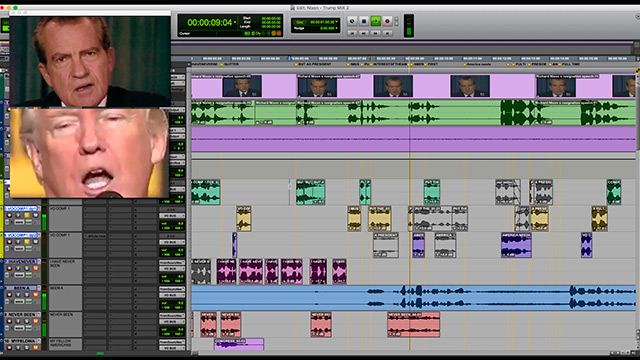Open the input selector of BEEN A track

click(172, 289)
